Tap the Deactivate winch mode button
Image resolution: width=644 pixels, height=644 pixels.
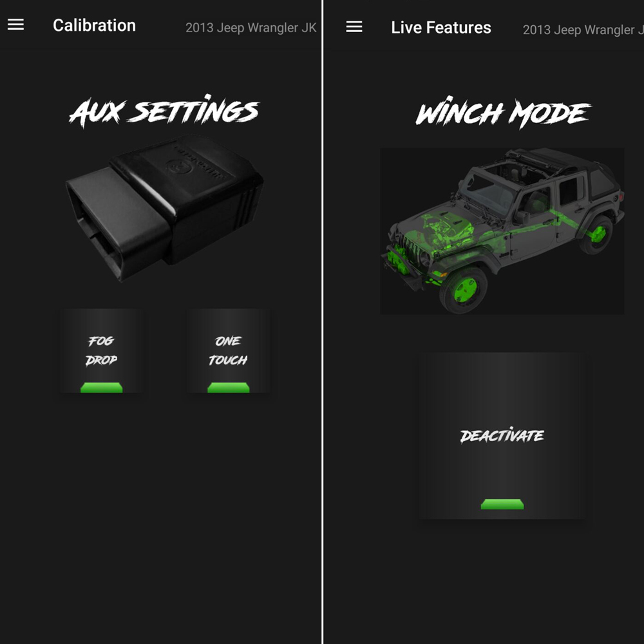[x=502, y=436]
